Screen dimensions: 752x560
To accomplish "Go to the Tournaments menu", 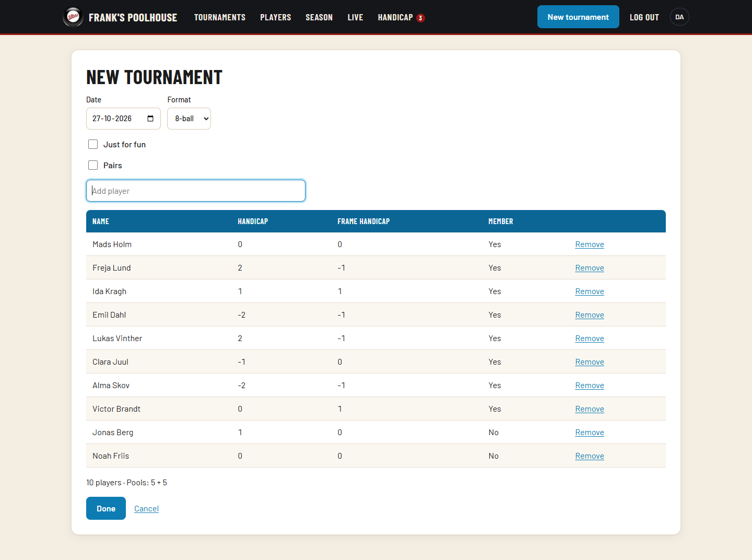I will 220,17.
